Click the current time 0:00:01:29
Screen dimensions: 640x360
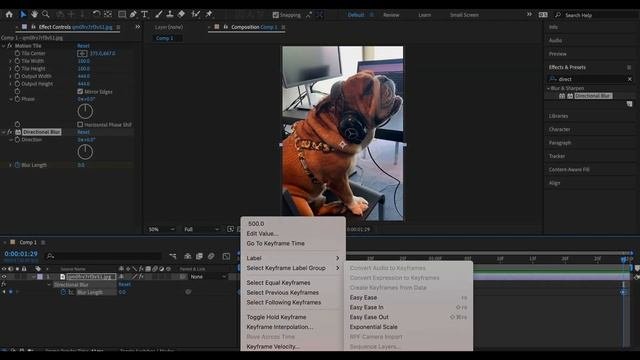(x=21, y=254)
